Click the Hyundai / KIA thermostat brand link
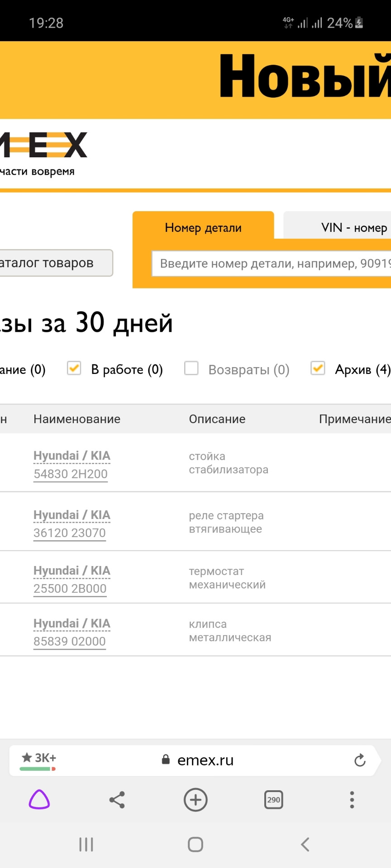391x868 pixels. pos(72,571)
